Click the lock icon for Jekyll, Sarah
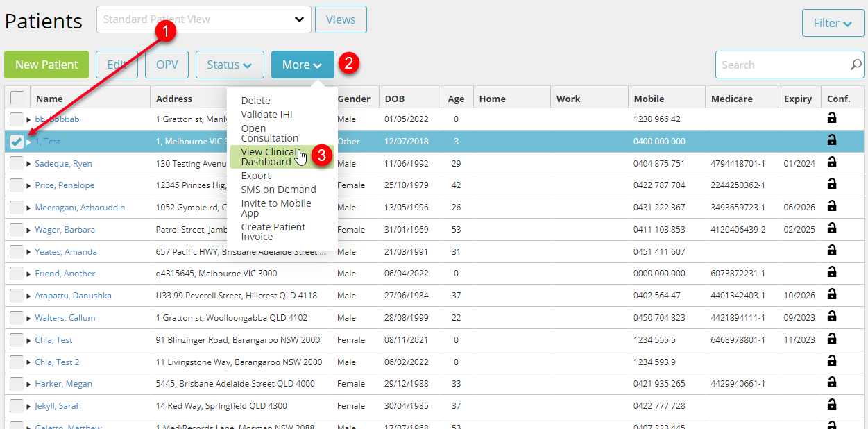This screenshot has height=429, width=868. (832, 405)
